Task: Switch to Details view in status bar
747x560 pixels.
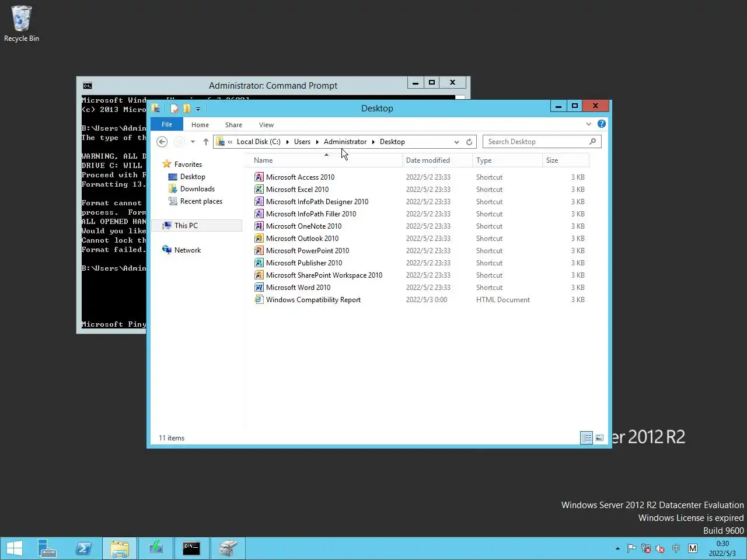Action: pos(587,437)
